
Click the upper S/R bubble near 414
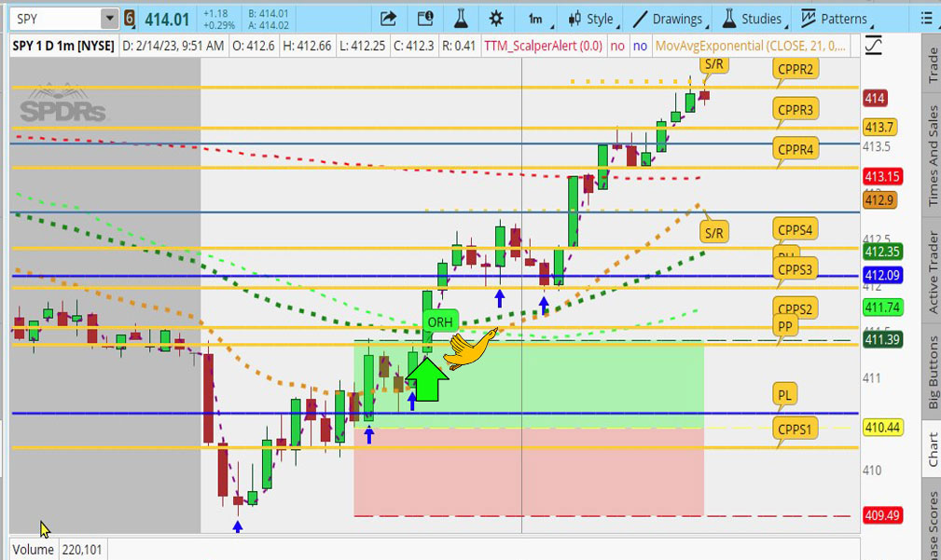[713, 65]
